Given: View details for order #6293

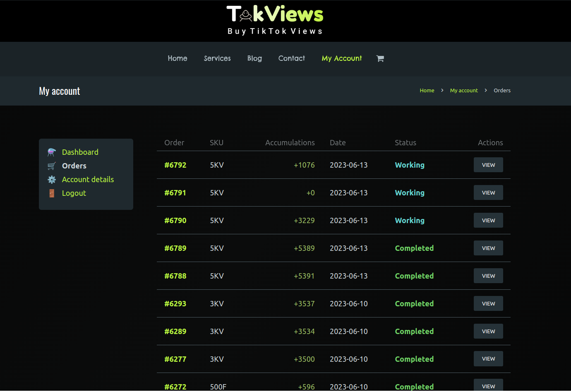Looking at the screenshot, I should tap(488, 303).
